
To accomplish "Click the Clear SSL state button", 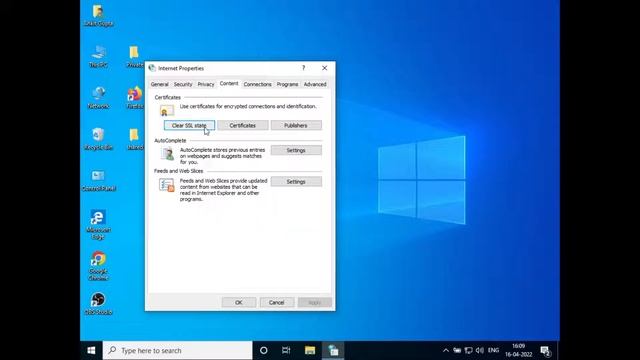I will (x=189, y=125).
